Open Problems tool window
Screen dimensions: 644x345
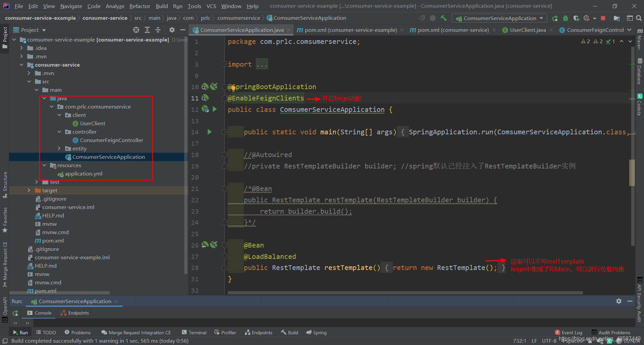point(77,332)
